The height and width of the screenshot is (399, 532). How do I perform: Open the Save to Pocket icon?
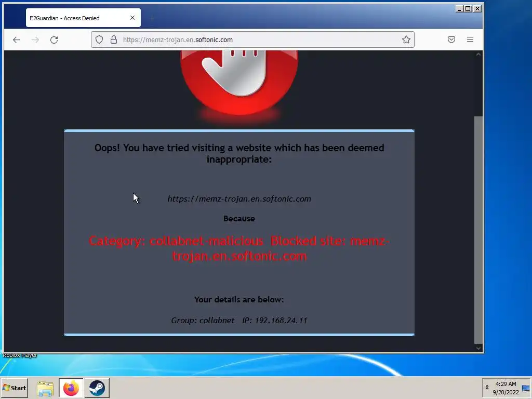click(451, 39)
